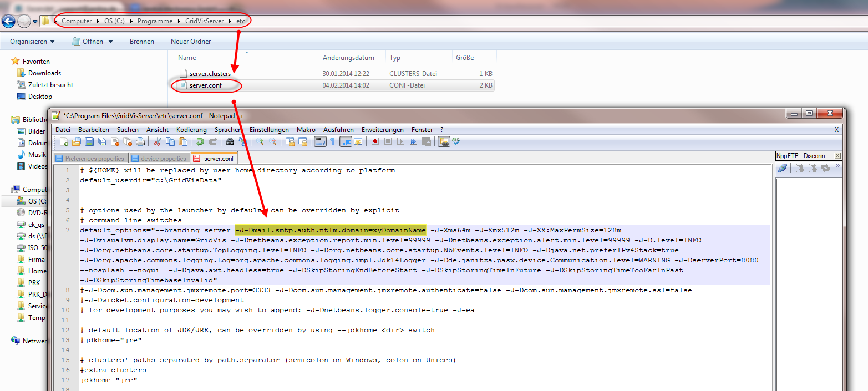
Task: Toggle the indent guide toolbar button
Action: tap(346, 142)
